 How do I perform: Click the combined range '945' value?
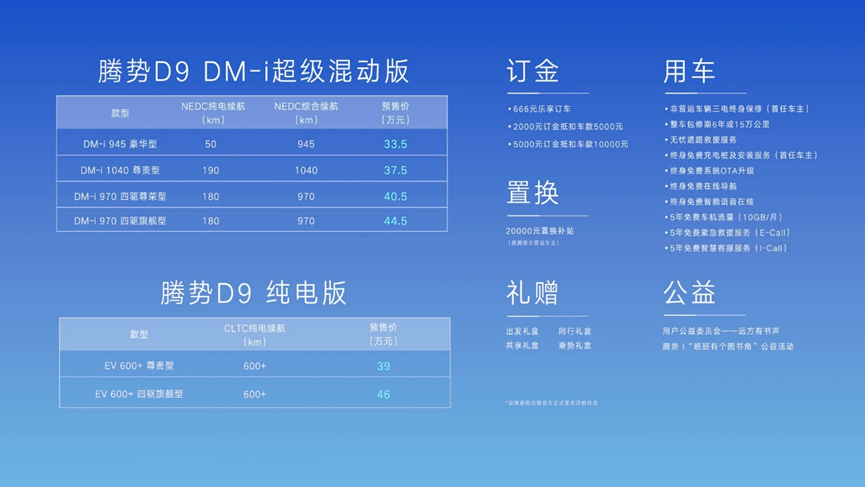[306, 144]
